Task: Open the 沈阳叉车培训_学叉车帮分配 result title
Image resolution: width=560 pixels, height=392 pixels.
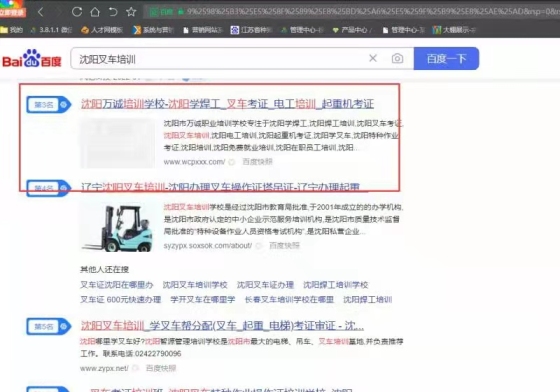Action: [222, 326]
